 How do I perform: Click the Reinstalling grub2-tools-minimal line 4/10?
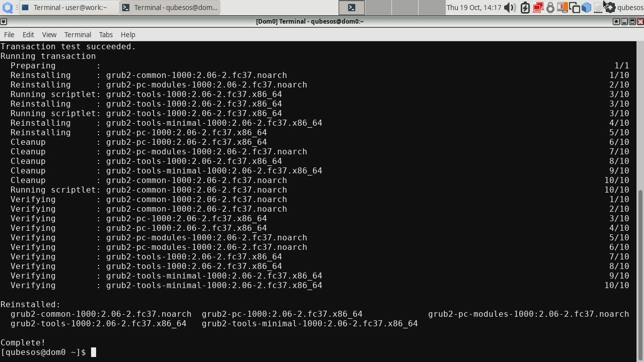pyautogui.click(x=319, y=123)
